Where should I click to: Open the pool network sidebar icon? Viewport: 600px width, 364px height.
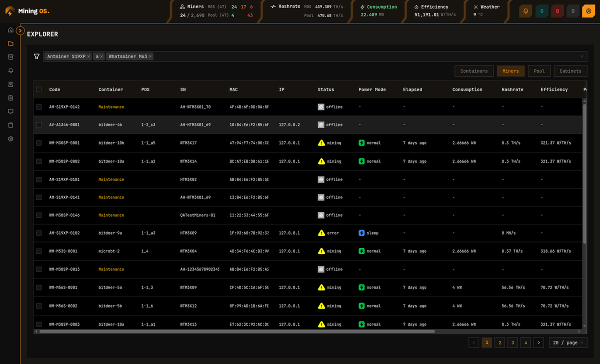tap(10, 84)
